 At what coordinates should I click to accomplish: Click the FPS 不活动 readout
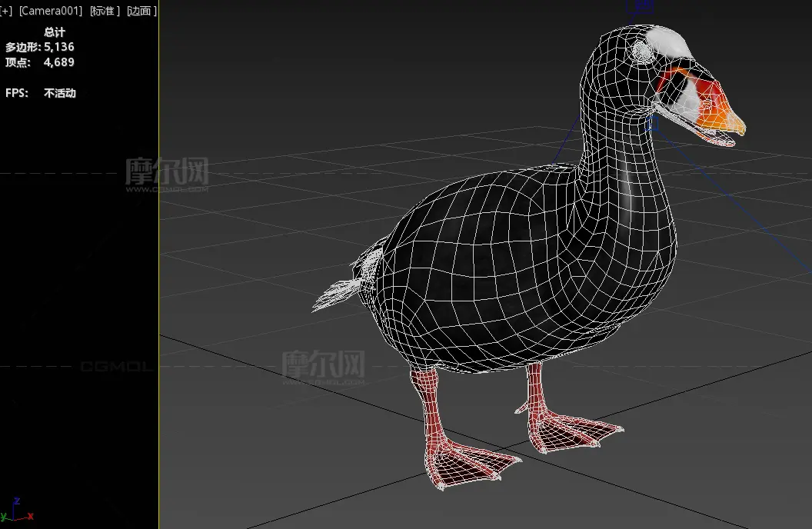(59, 93)
